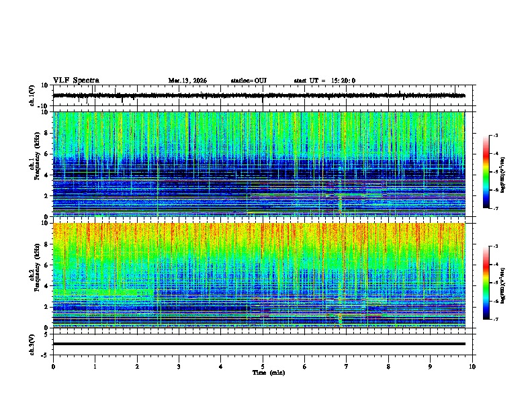Click the time axis tick label "9"

pyautogui.click(x=430, y=367)
